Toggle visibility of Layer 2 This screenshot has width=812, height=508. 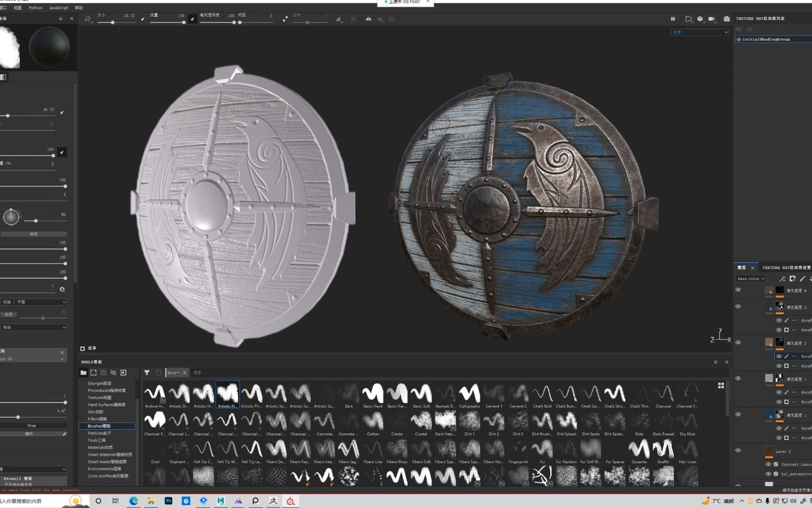click(738, 451)
